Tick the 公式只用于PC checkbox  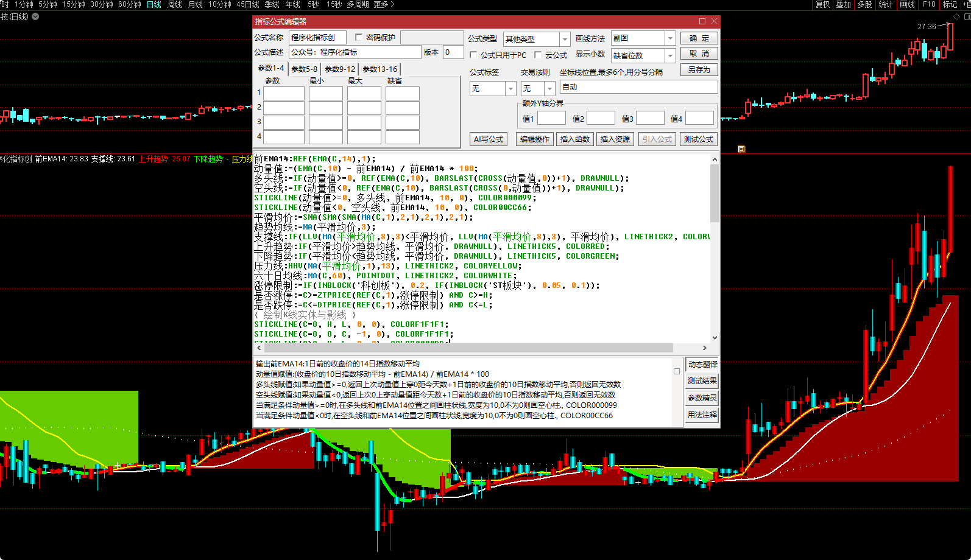(474, 55)
